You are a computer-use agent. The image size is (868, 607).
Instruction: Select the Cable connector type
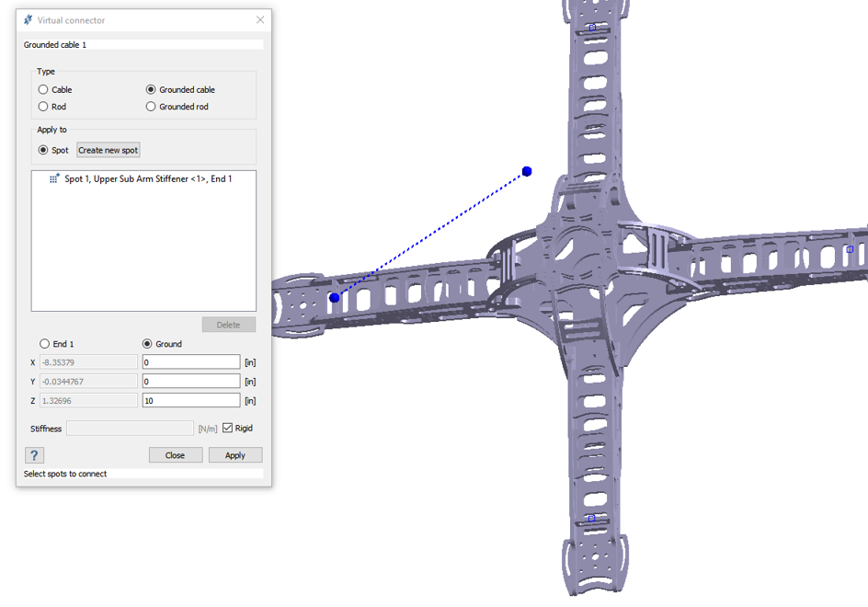click(43, 90)
